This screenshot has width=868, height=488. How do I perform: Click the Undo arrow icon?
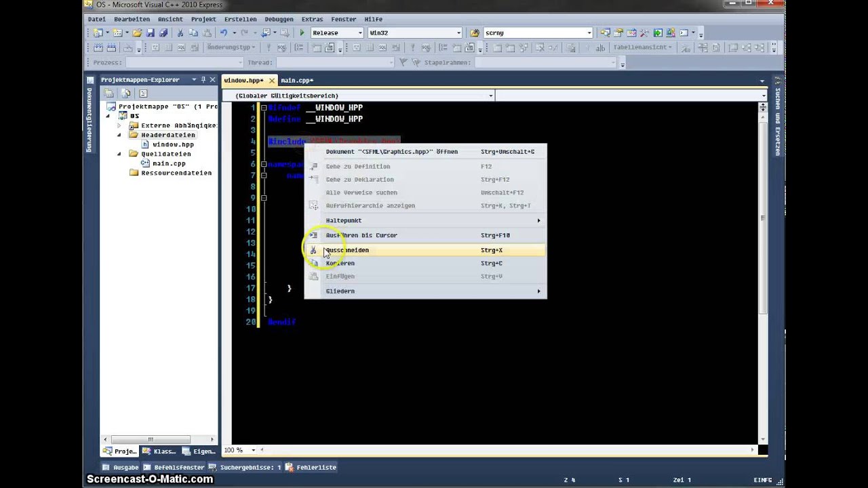[223, 33]
